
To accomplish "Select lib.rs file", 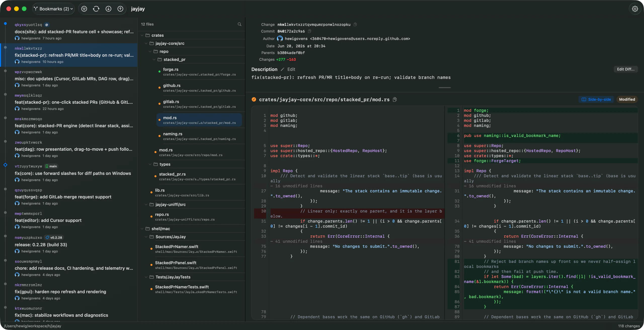I will pos(195,193).
